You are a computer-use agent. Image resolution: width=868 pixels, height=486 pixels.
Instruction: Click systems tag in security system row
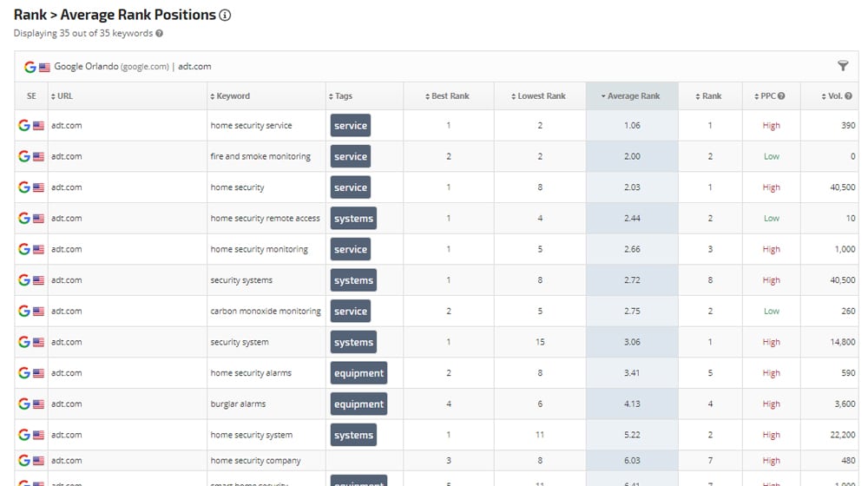pos(354,342)
